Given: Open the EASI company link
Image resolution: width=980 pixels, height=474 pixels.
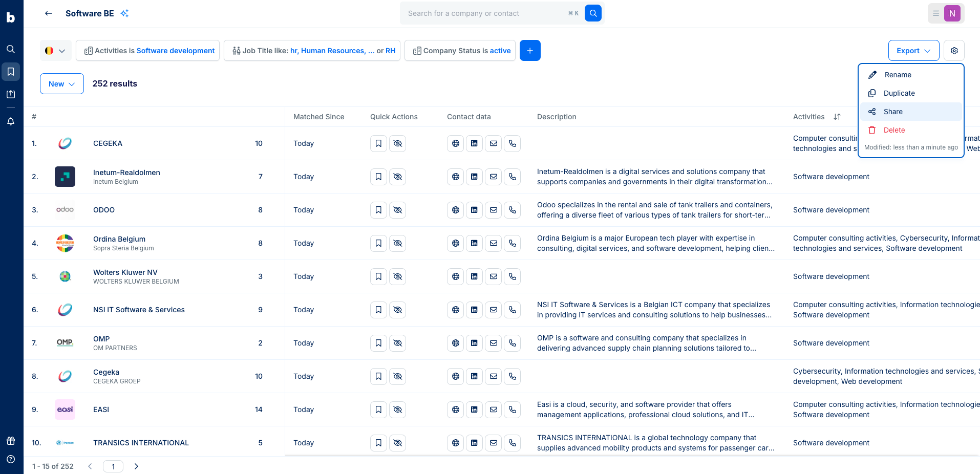Looking at the screenshot, I should (101, 410).
